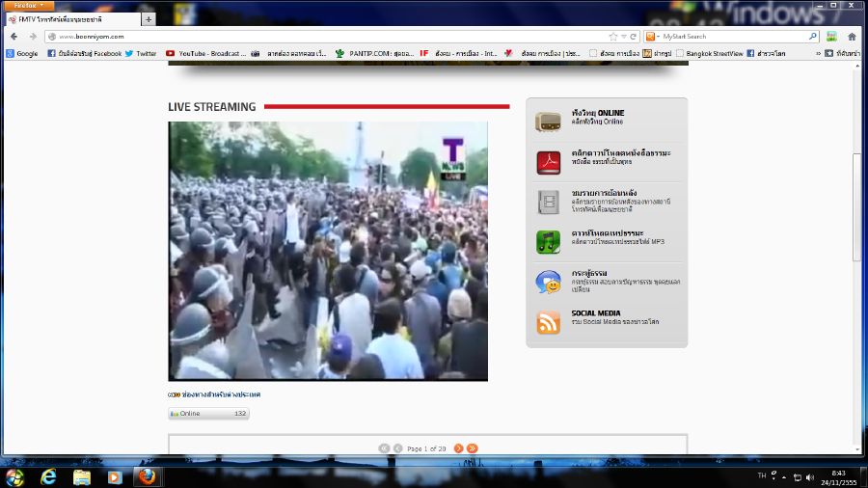
Task: Click the magnifier search icon
Action: pyautogui.click(x=813, y=37)
